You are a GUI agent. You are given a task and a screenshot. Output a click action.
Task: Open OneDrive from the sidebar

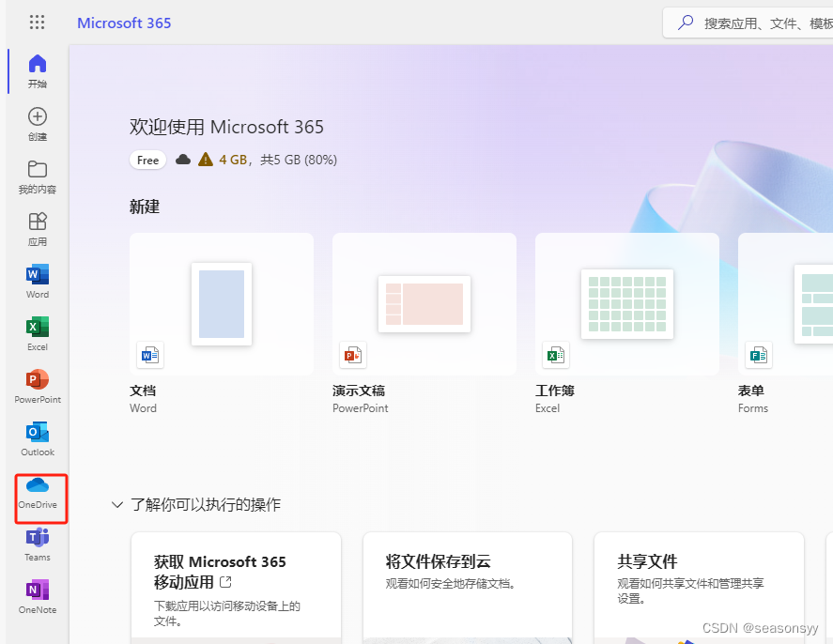(x=38, y=494)
